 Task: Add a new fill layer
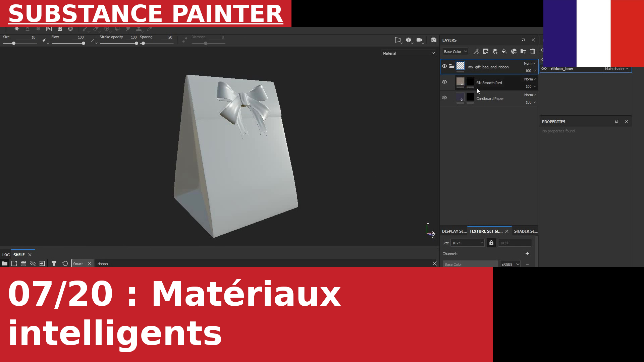pos(504,51)
